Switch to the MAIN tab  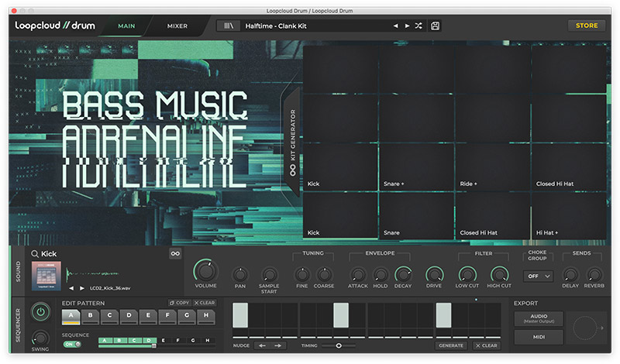click(x=126, y=26)
